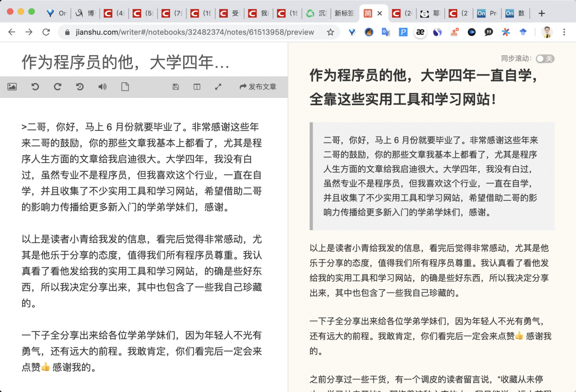Toggle the 同步滚动 sync scroll switch
Image resolution: width=576 pixels, height=392 pixels.
pyautogui.click(x=545, y=58)
